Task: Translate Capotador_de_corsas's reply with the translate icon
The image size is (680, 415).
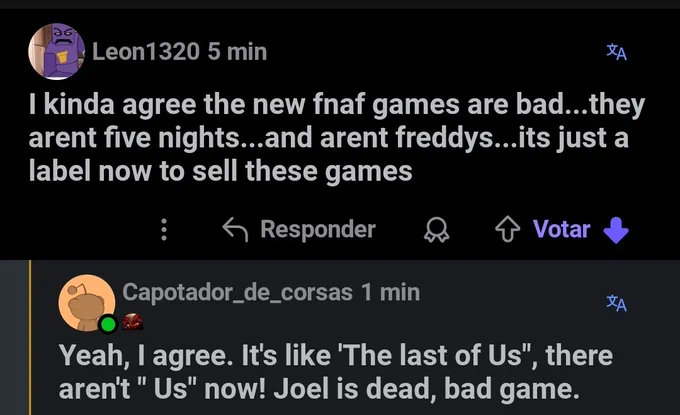Action: [617, 303]
